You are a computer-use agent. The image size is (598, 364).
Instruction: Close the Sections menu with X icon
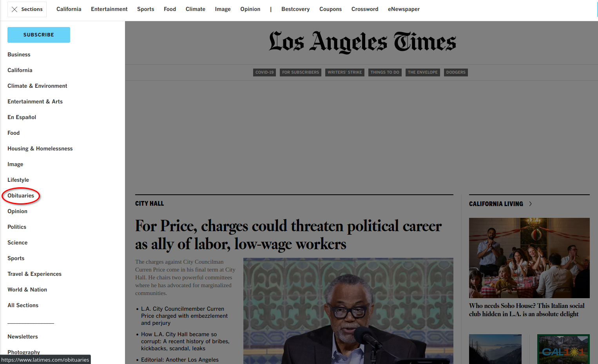coord(14,9)
